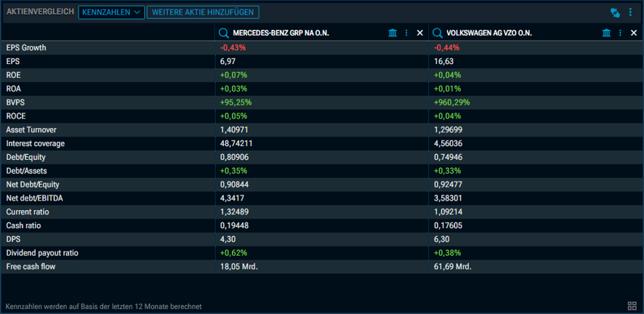
Task: Select the DPS row label
Action: 12,239
